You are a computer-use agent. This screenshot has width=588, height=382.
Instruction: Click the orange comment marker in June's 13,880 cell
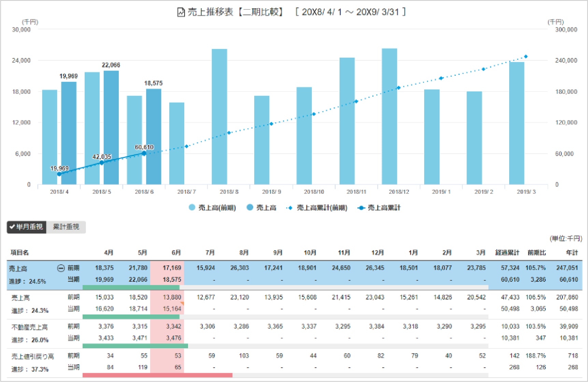coord(182,303)
